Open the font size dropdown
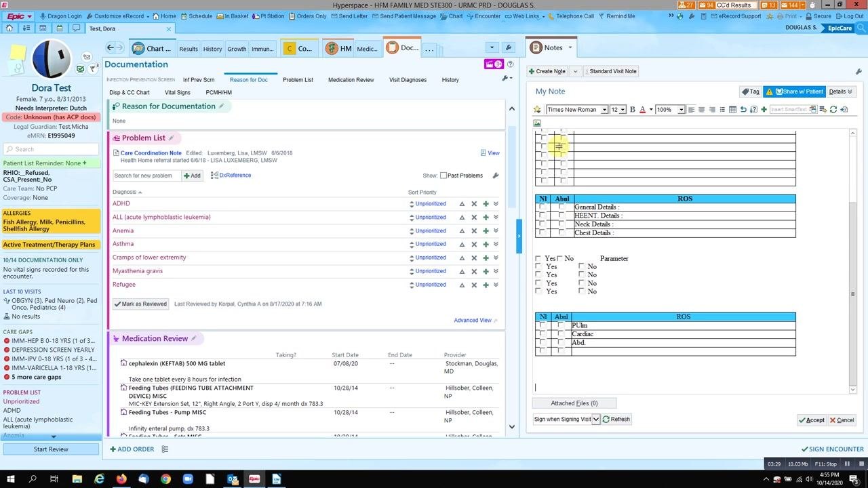Screen dimensions: 868x488 pyautogui.click(x=623, y=110)
